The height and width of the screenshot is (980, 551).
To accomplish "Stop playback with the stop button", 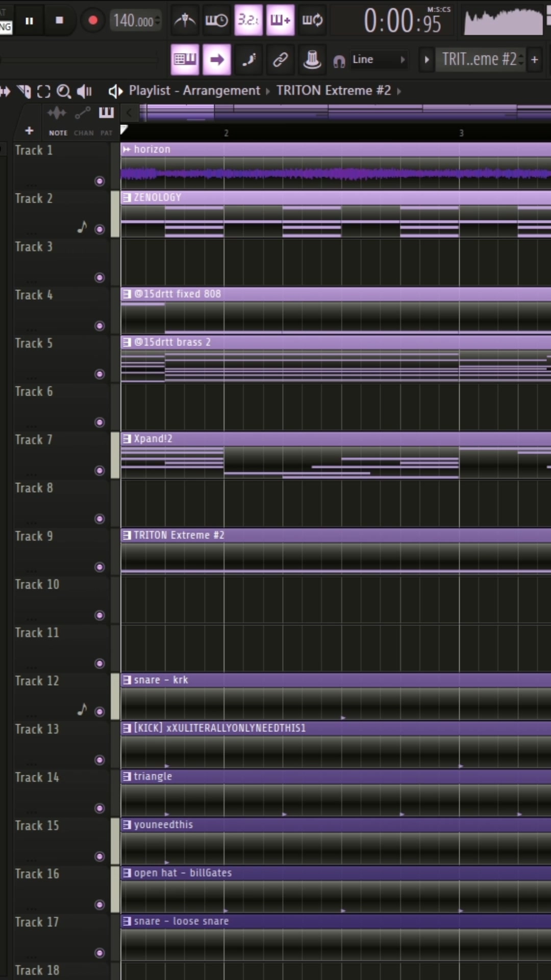I will pos(59,20).
